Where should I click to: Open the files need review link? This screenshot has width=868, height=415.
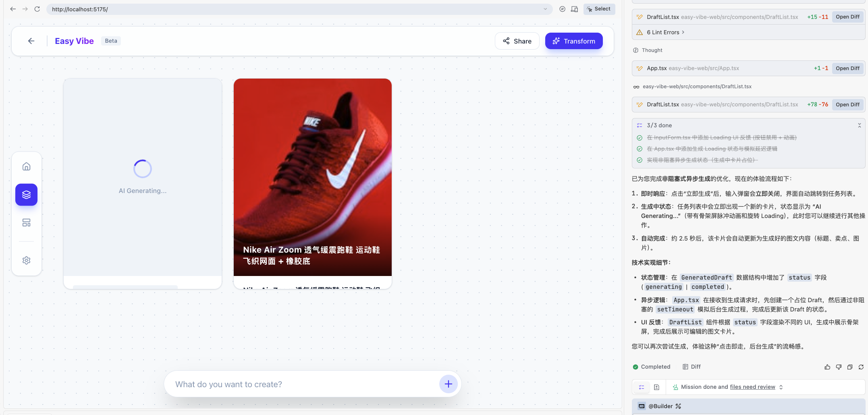[752, 387]
